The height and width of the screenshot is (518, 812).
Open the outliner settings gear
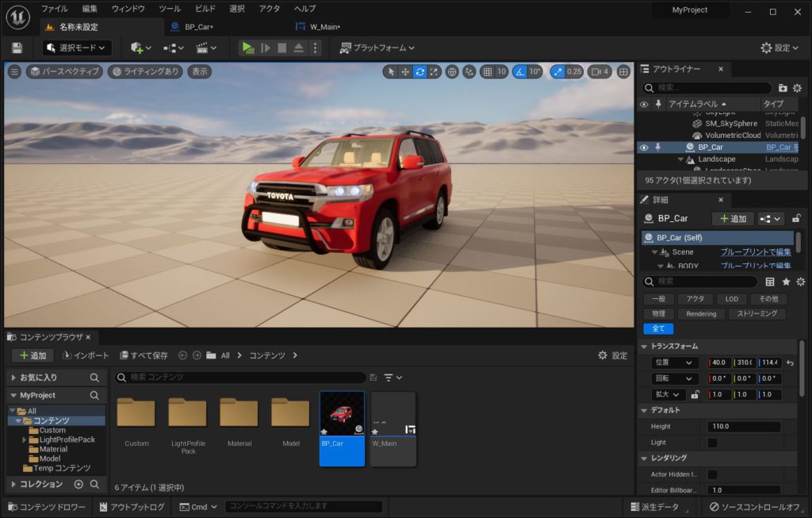point(798,88)
